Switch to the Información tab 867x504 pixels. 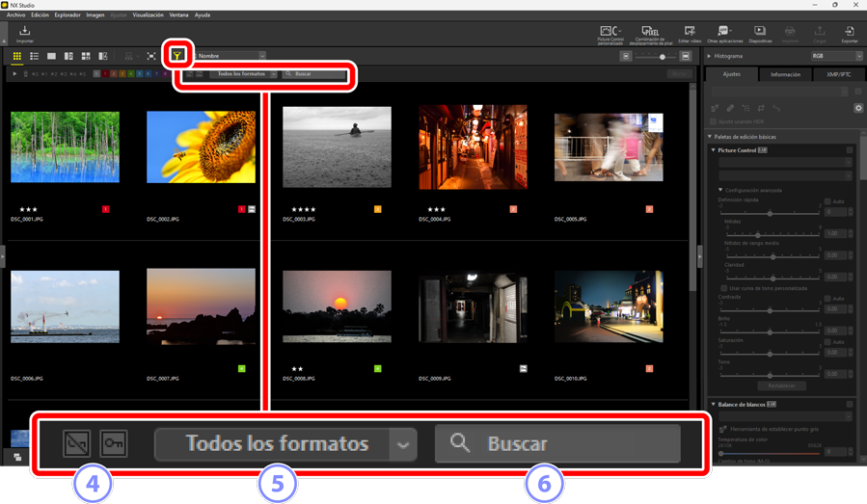coord(785,74)
